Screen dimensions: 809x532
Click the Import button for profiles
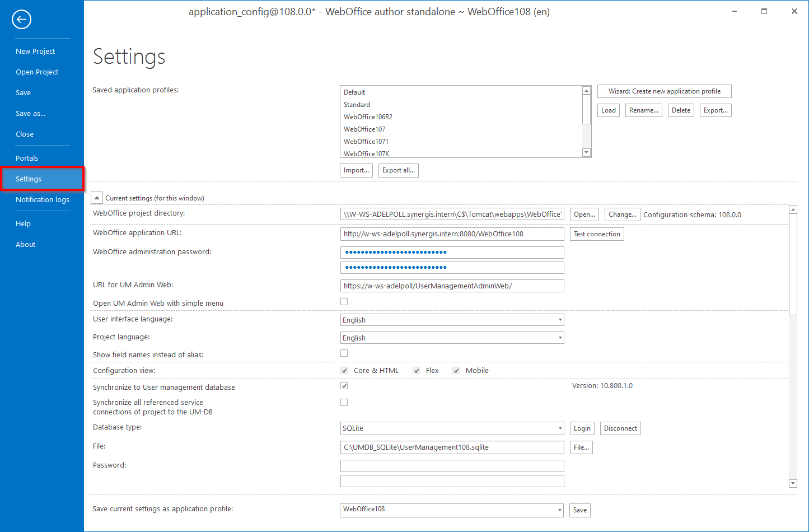pyautogui.click(x=356, y=170)
